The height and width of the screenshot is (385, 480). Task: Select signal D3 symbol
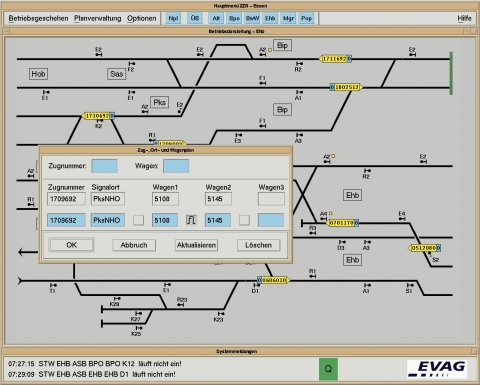pos(342,242)
